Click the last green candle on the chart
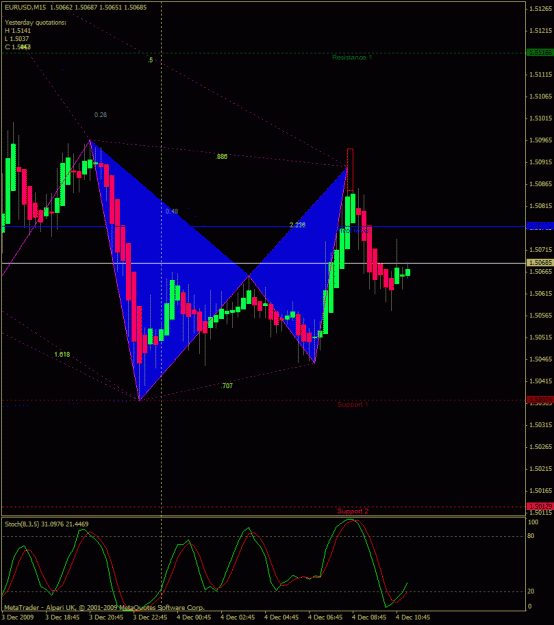The height and width of the screenshot is (625, 554). coord(407,271)
